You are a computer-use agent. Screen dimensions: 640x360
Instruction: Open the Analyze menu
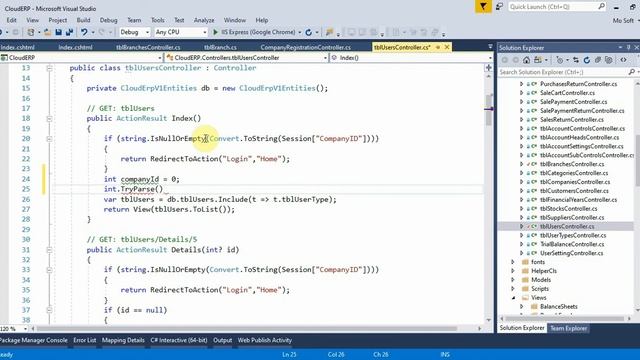click(x=204, y=20)
